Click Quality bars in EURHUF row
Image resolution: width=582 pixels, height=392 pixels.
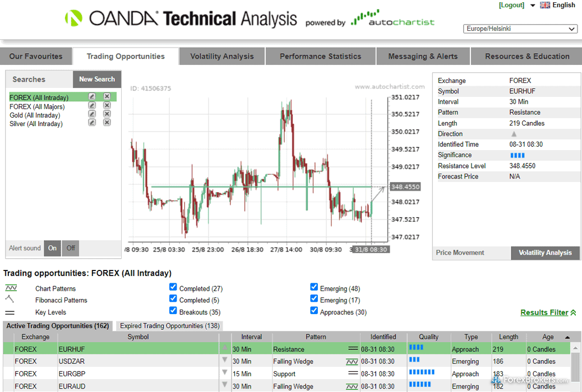point(416,347)
